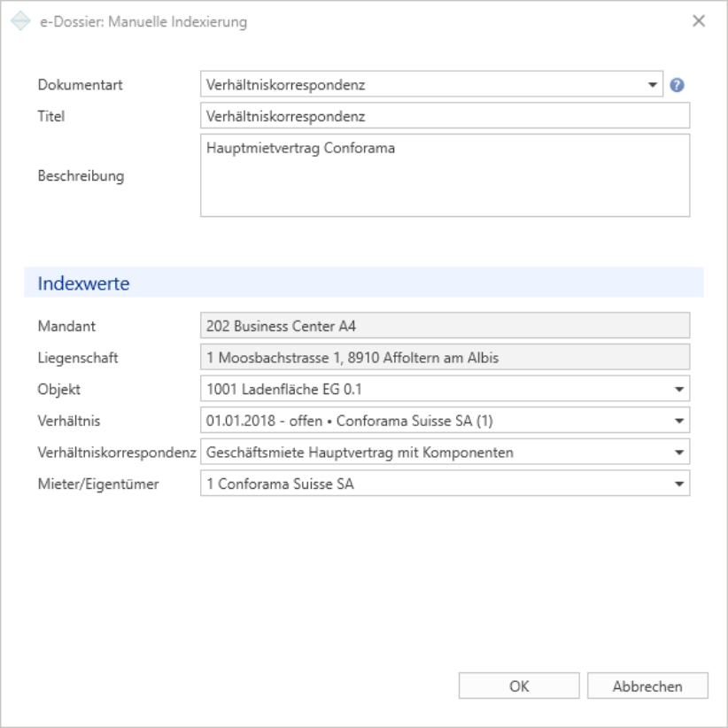Click the Verhältniskorrespondenz label in Indexwerte
Viewport: 728px width, 728px height.
(117, 453)
